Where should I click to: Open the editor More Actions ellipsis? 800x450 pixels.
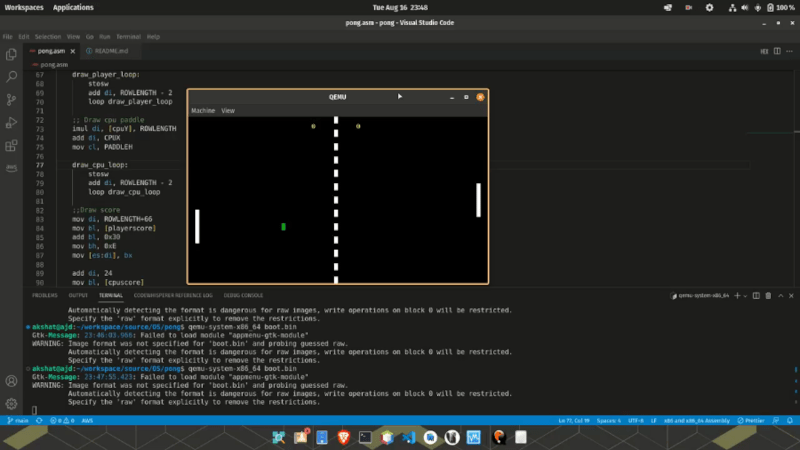click(x=787, y=49)
